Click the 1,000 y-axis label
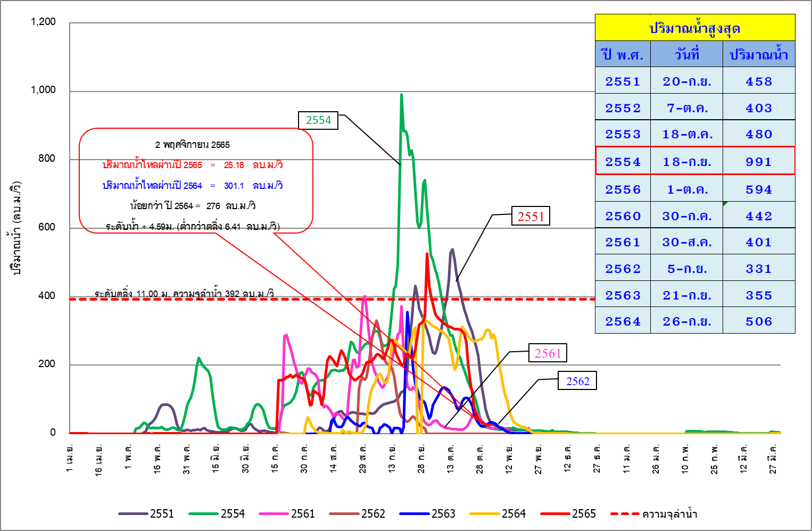Image resolution: width=812 pixels, height=531 pixels. coord(43,90)
